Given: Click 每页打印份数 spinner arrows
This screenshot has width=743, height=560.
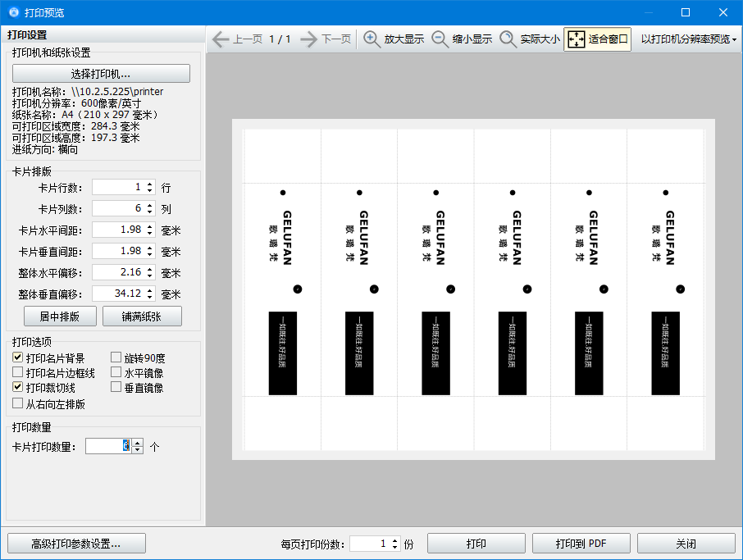Looking at the screenshot, I should coord(394,544).
